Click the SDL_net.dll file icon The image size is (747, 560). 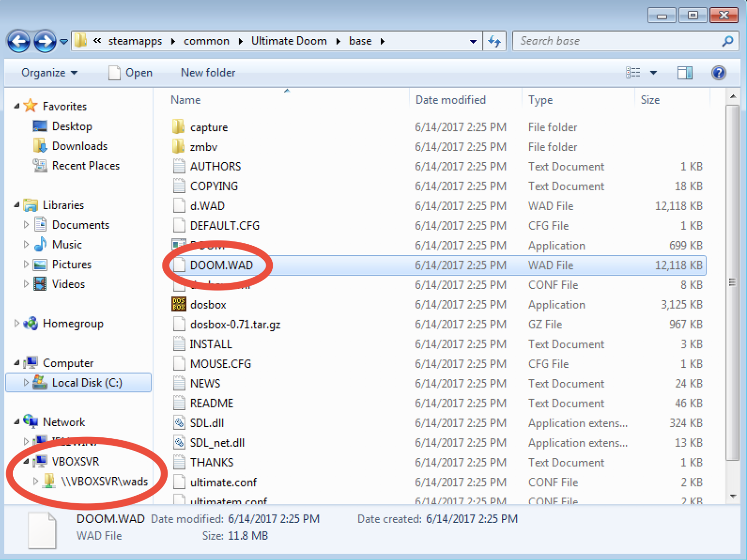click(179, 443)
